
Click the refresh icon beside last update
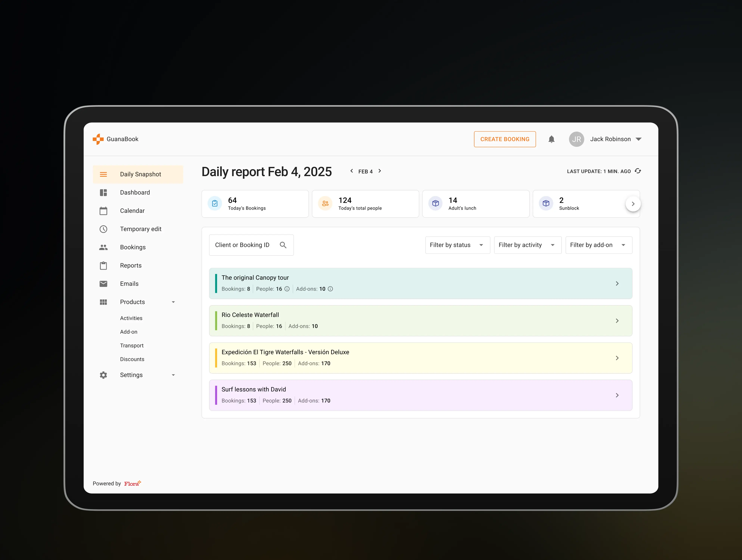638,171
